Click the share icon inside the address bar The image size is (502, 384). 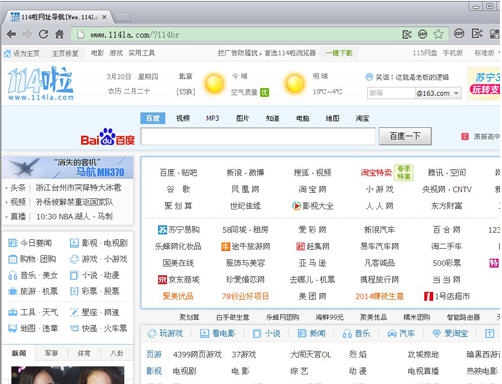pos(407,34)
